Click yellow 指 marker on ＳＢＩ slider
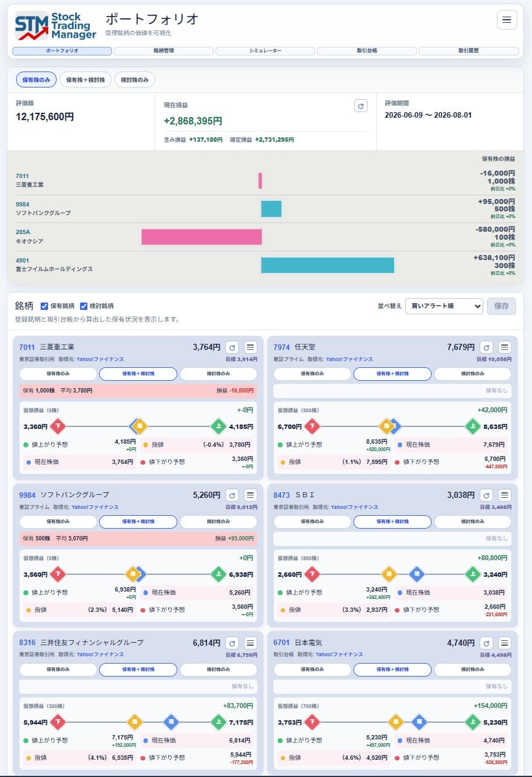The height and width of the screenshot is (777, 532). click(389, 574)
